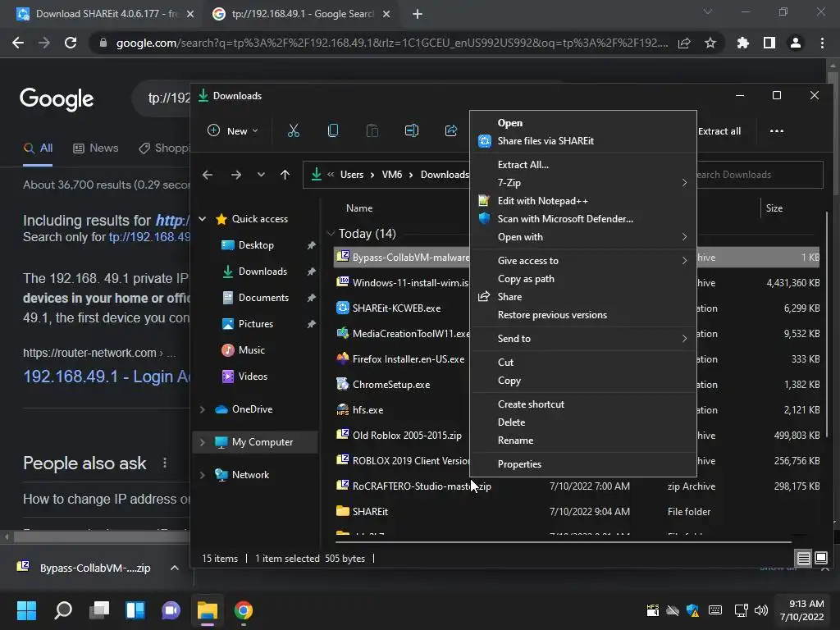This screenshot has width=840, height=630.
Task: Switch to large thumbnails view icon in status bar
Action: [x=820, y=558]
